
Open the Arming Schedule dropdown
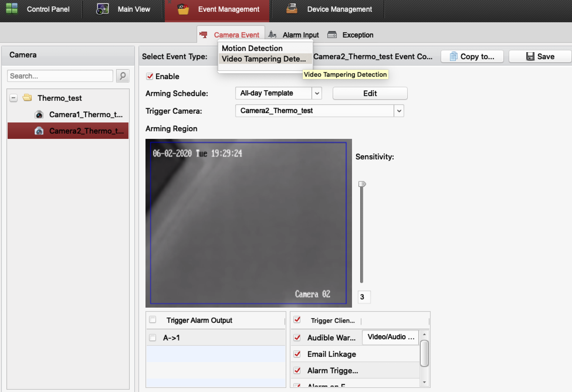click(x=317, y=93)
